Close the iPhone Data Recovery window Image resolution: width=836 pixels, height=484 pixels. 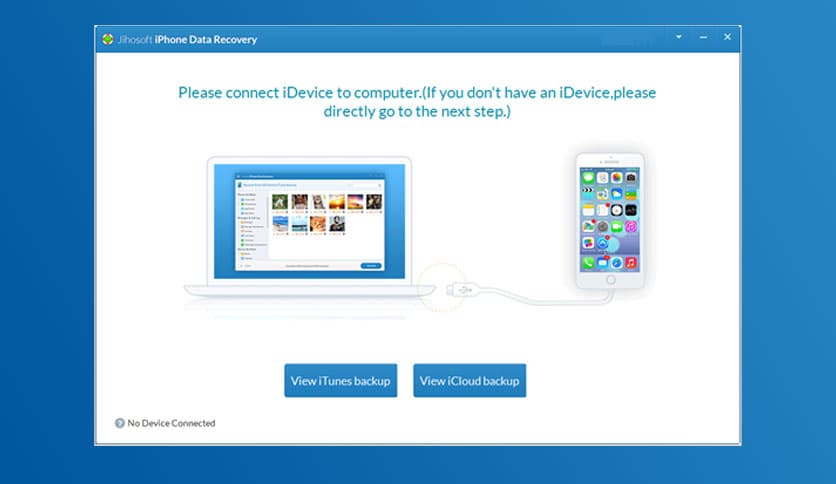[727, 37]
